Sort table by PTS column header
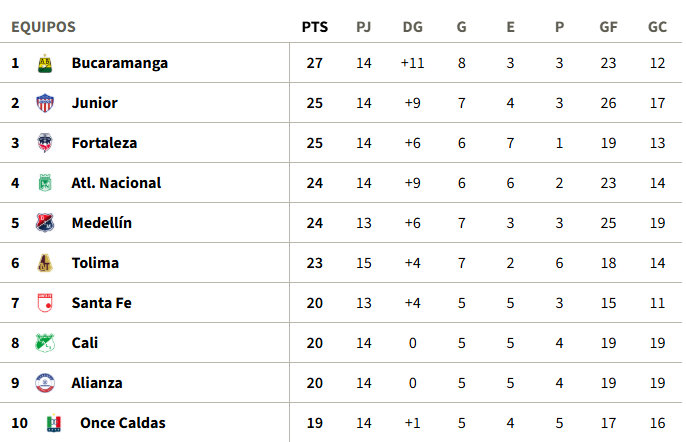Image resolution: width=686 pixels, height=442 pixels. coord(314,27)
